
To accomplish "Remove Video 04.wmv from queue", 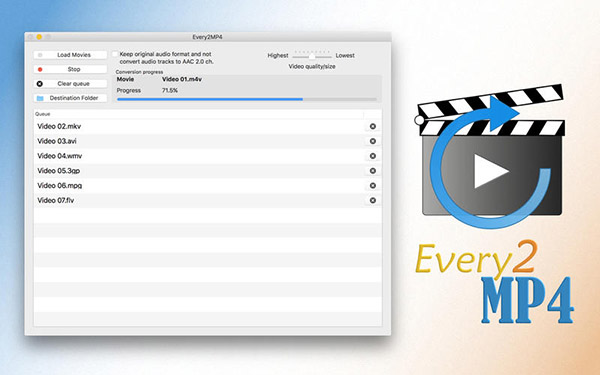I will point(372,156).
